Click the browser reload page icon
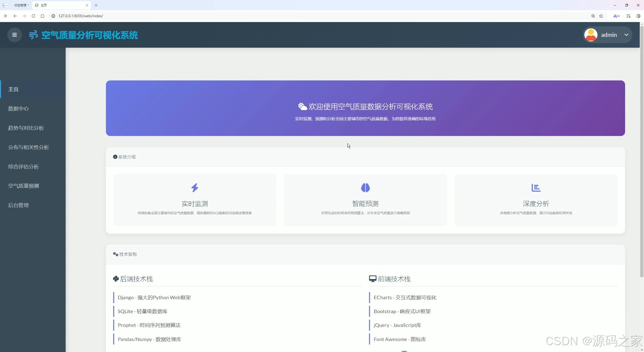Screen dimensions: 644x352 click(x=33, y=16)
